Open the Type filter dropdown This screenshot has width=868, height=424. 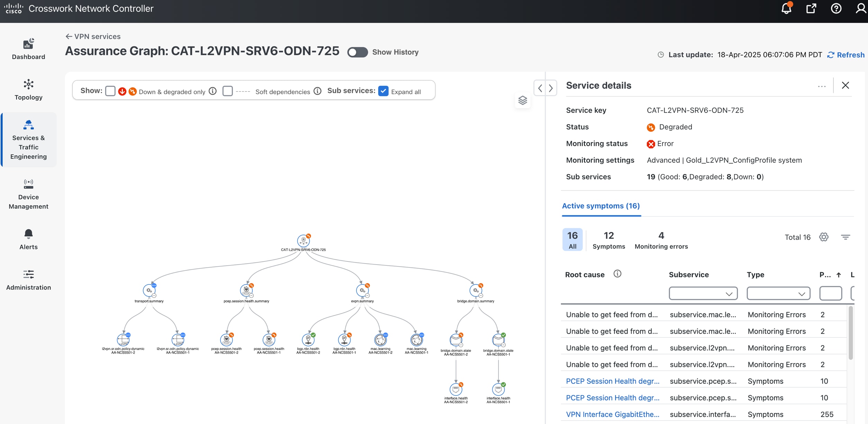coord(778,293)
